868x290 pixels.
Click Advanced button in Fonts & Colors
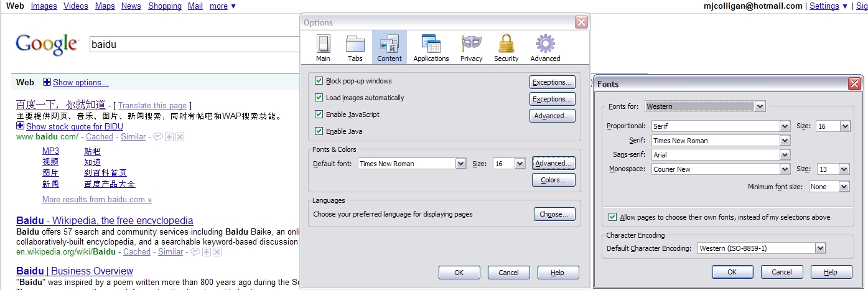tap(554, 163)
